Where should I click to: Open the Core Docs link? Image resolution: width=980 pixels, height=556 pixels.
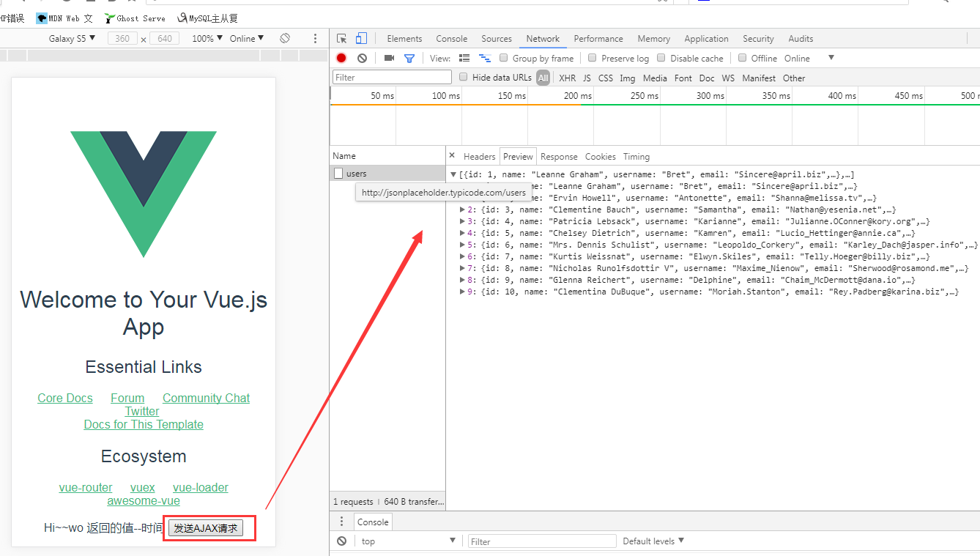[x=65, y=398]
